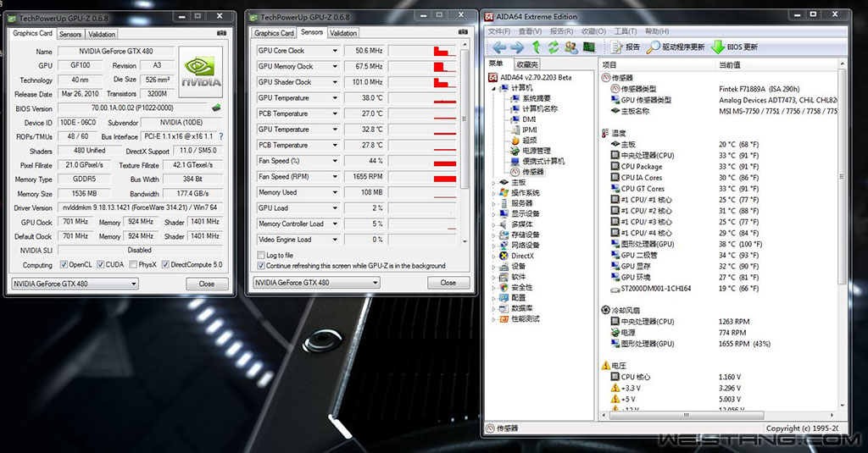This screenshot has height=453, width=868.
Task: Open Sensors tab in GPU-Z Graphics Card window
Action: (70, 35)
